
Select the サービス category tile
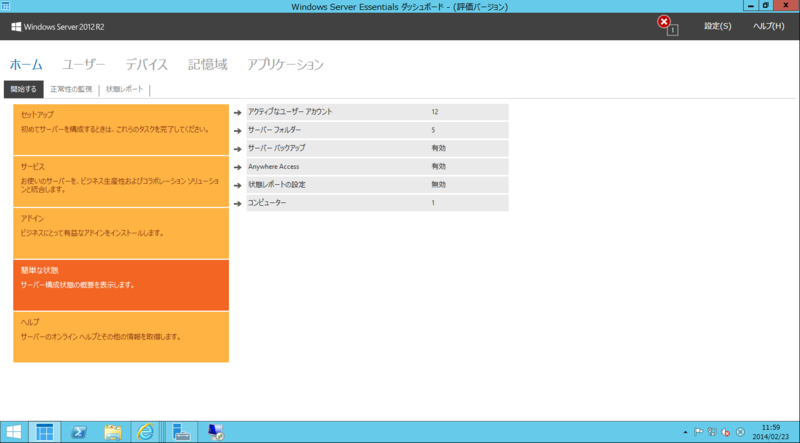tap(121, 182)
